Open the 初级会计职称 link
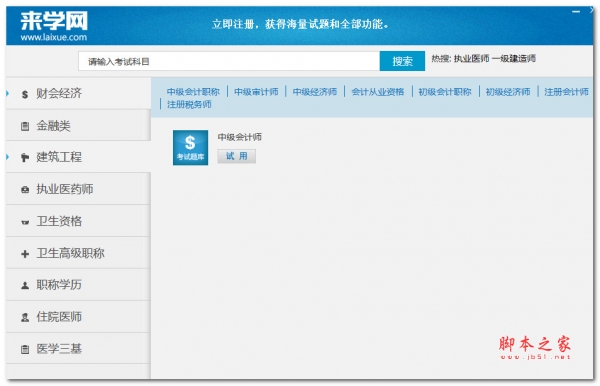Viewport: 600px width, 386px height. coord(445,92)
